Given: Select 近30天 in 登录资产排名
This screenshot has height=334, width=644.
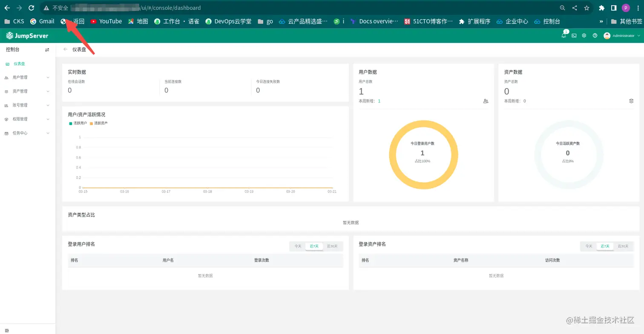Looking at the screenshot, I should 623,246.
